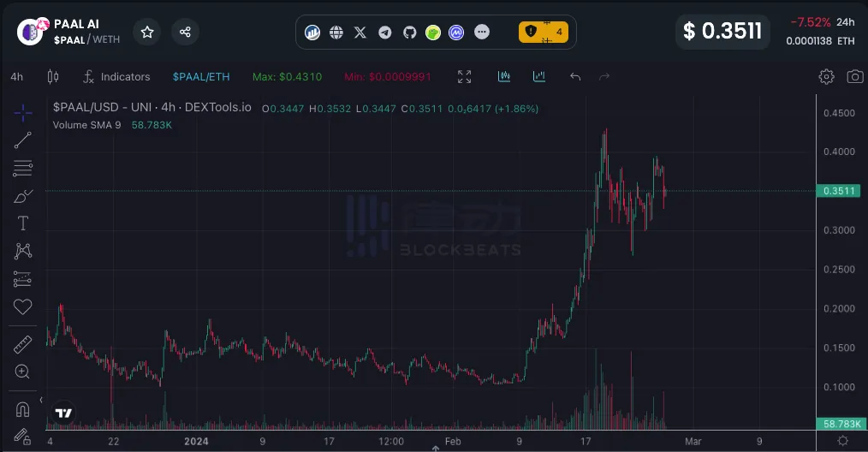Image resolution: width=868 pixels, height=452 pixels.
Task: Add PAAL AI to favorites star
Action: pos(147,33)
